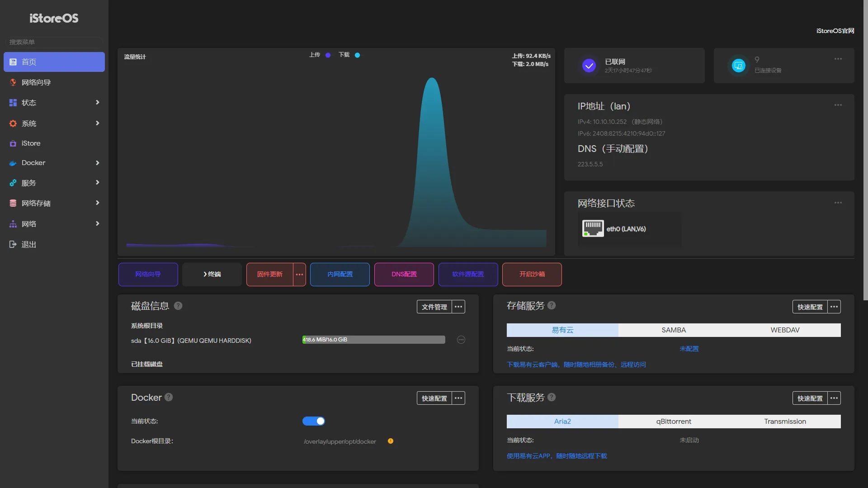Screen dimensions: 868x488
Task: Click the connected devices monitor icon
Action: pos(738,66)
